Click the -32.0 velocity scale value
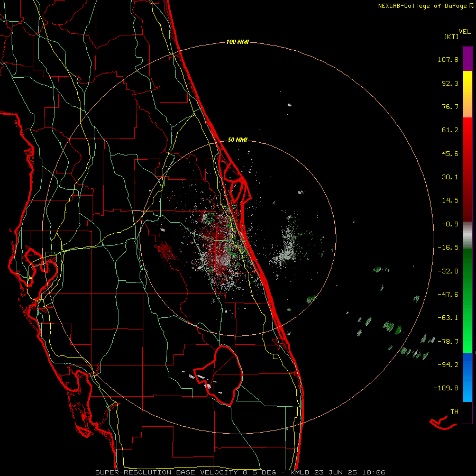The width and height of the screenshot is (476, 476). (448, 271)
